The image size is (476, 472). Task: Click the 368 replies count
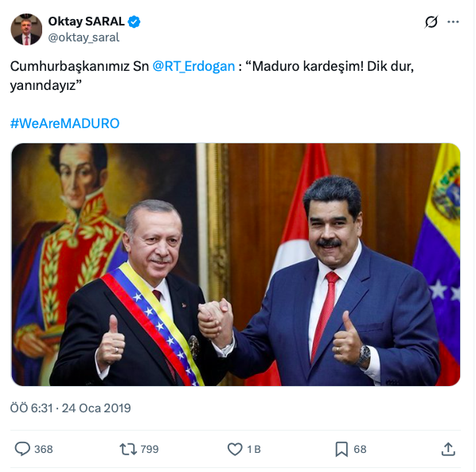(x=44, y=449)
